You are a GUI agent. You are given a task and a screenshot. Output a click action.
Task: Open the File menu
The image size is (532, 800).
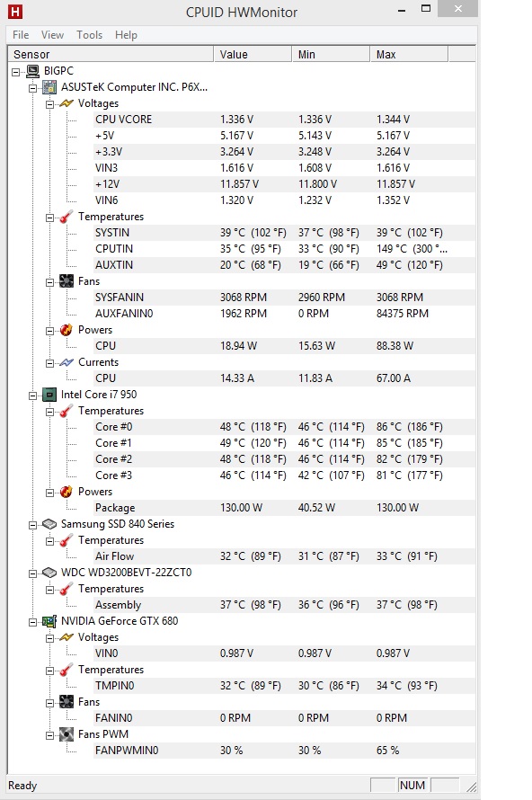(21, 35)
